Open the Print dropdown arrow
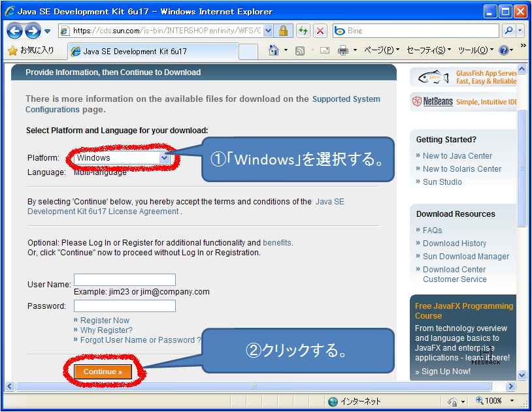Viewport: 532px width, 412px height. [x=355, y=50]
